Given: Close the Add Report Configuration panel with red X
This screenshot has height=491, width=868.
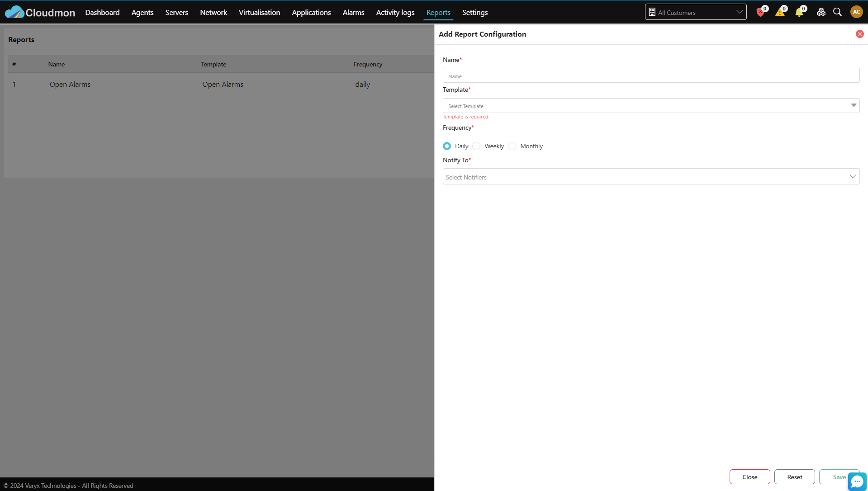Looking at the screenshot, I should point(859,34).
